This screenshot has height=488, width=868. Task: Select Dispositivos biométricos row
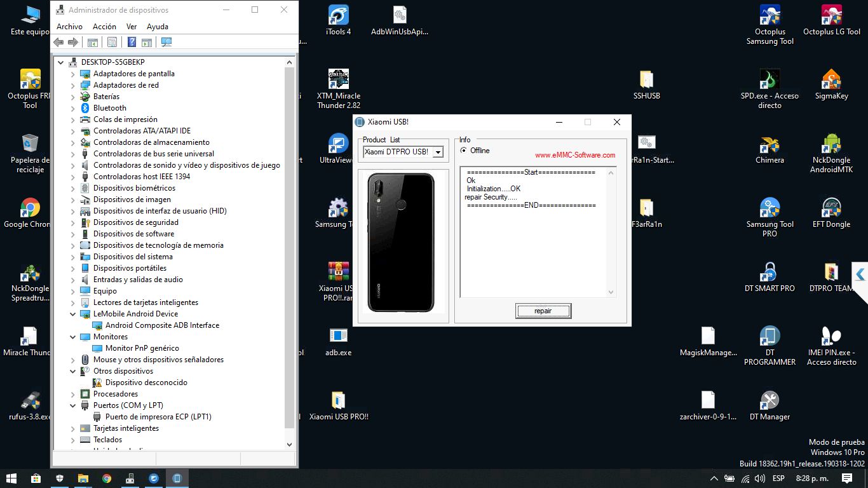(x=134, y=188)
